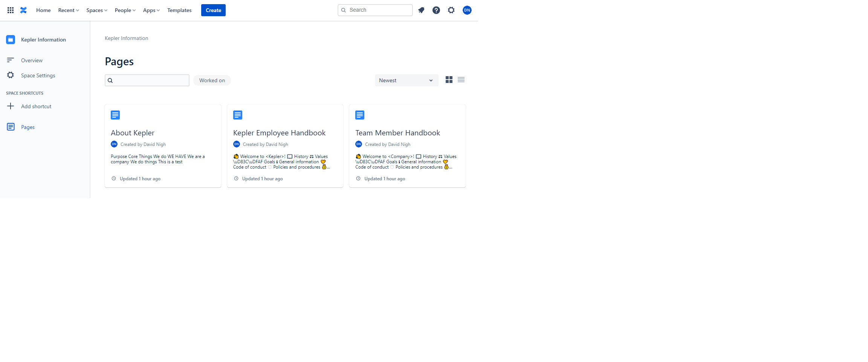The height and width of the screenshot is (362, 868).
Task: Click author avatar on Kepler Employee Handbook card
Action: pos(237,144)
